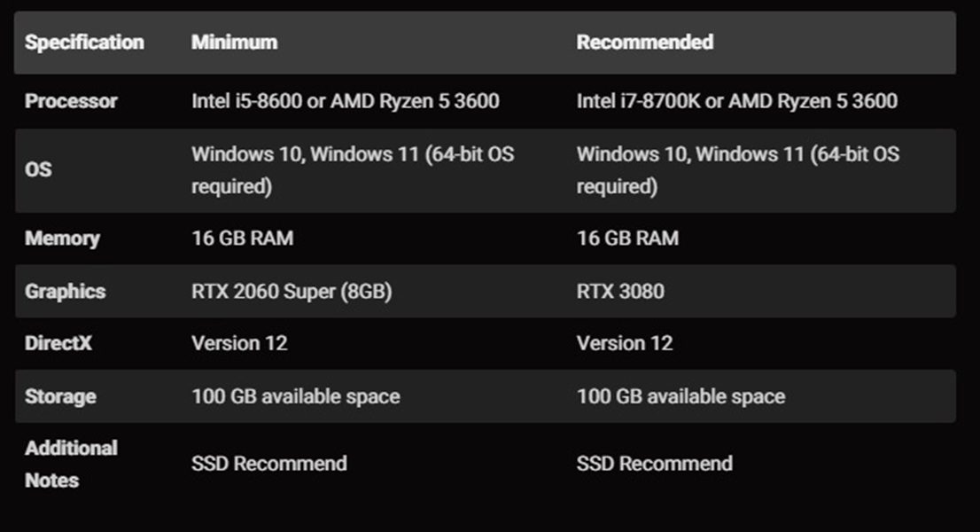Click the RTX 2060 Super (8GB) text

[292, 291]
